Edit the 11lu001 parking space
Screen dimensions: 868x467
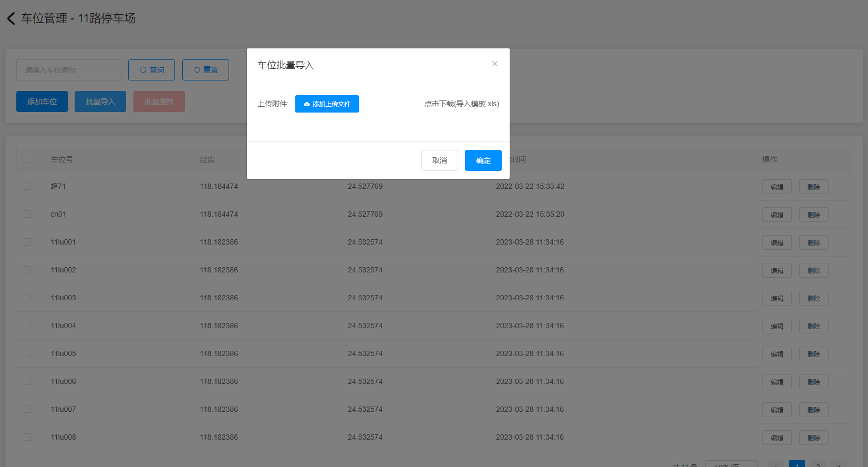[777, 242]
